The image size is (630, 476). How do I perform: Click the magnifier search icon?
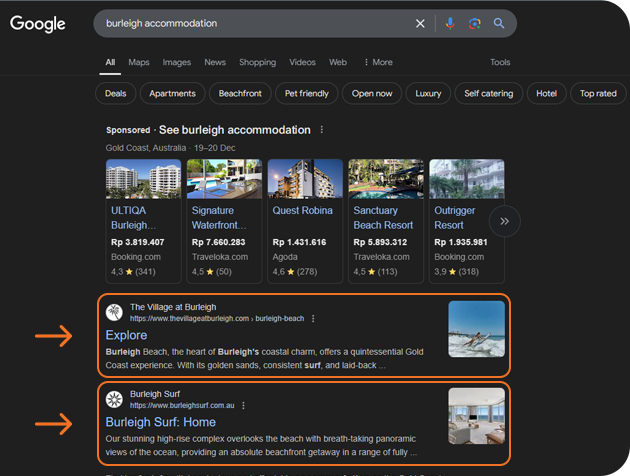[x=499, y=23]
